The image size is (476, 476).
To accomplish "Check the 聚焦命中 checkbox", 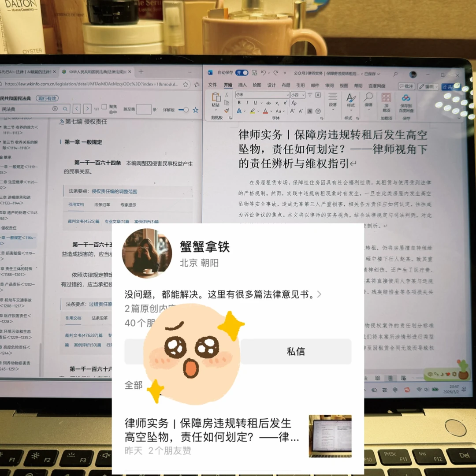I will pos(104,107).
